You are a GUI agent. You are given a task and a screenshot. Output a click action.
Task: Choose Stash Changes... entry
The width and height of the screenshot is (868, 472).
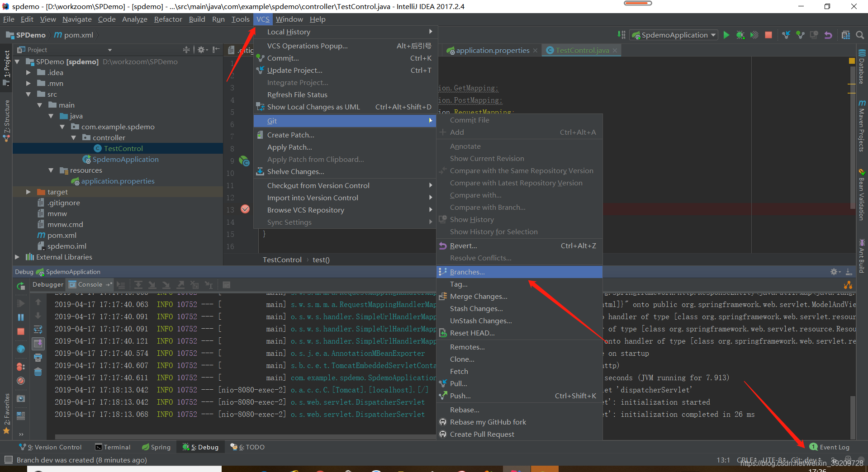519,308
